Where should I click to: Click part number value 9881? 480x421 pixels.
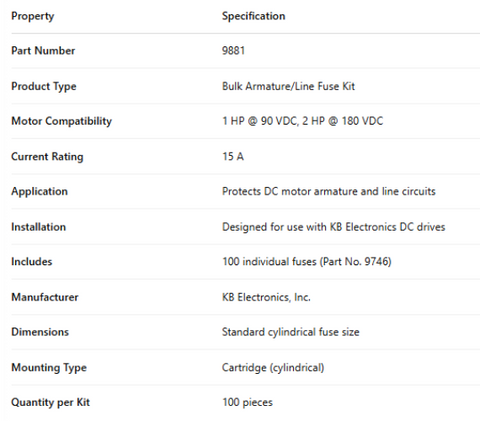(x=233, y=51)
